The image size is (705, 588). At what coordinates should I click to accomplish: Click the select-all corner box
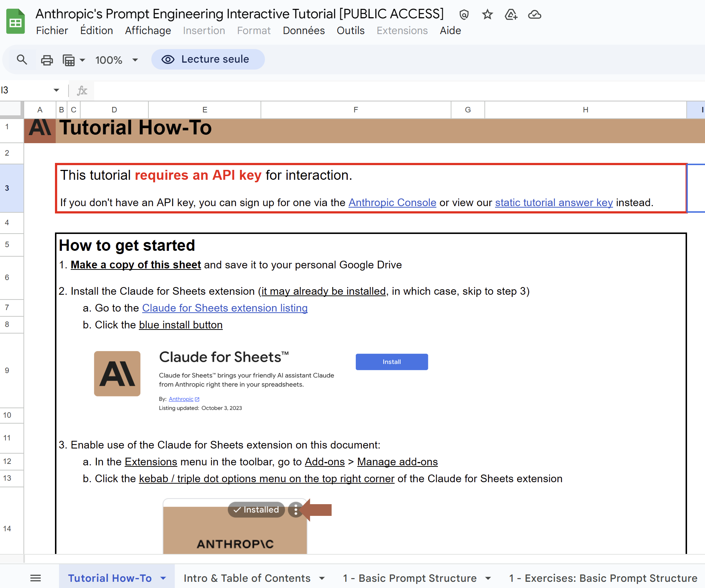12,109
